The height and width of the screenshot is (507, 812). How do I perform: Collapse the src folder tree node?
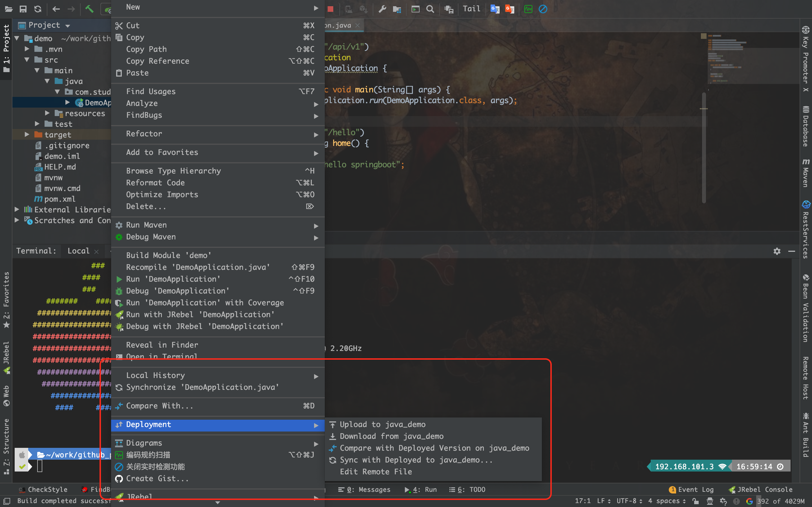(27, 60)
